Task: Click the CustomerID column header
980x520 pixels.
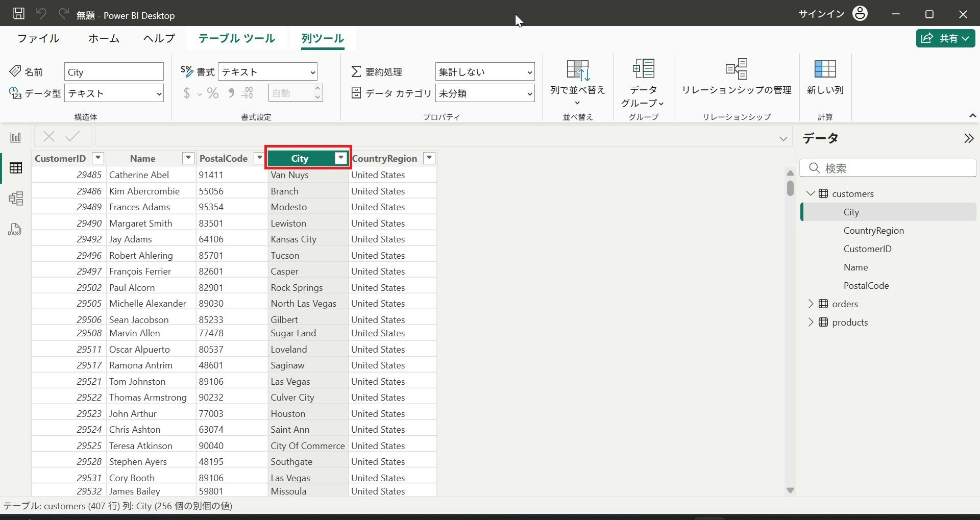Action: click(60, 158)
